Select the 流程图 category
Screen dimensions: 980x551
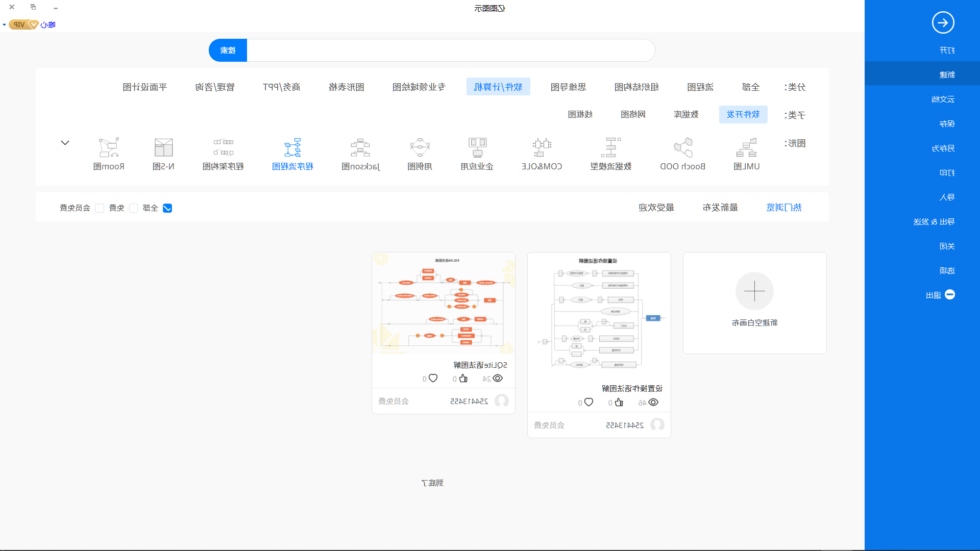(x=700, y=87)
